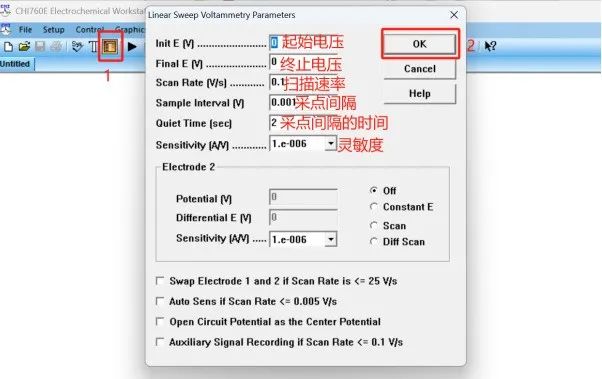Click the grayed Print toolbar icon

pos(56,47)
